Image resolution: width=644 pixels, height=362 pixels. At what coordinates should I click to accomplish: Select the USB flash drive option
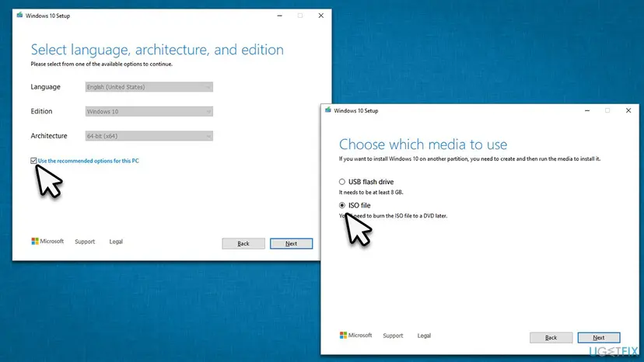342,182
